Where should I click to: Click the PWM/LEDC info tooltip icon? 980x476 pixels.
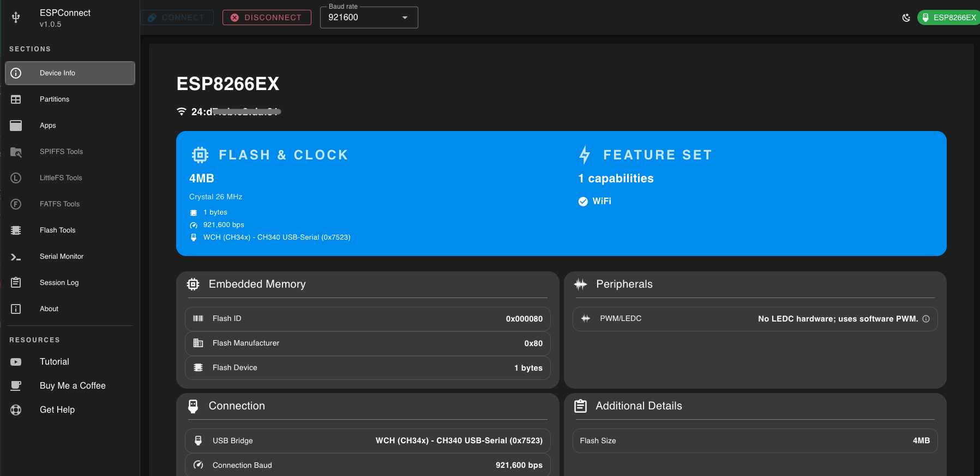point(926,319)
